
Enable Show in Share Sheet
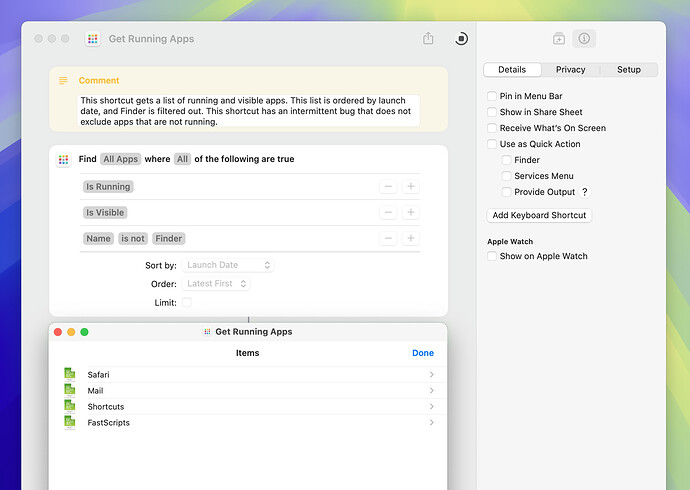(492, 112)
